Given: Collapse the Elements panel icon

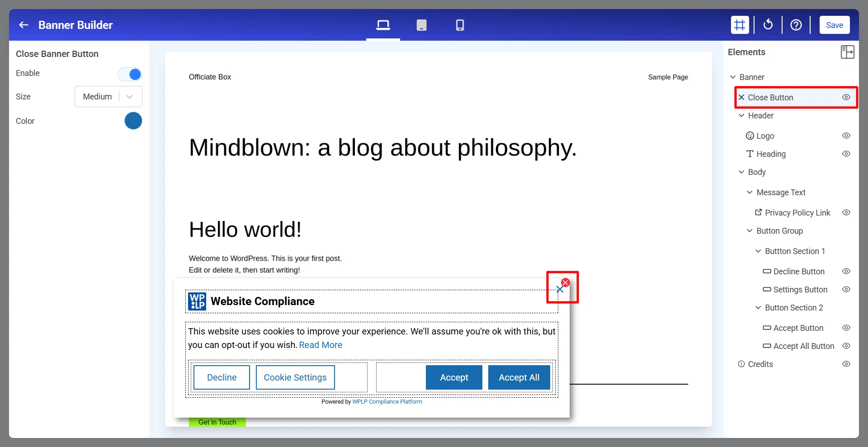Looking at the screenshot, I should 847,52.
